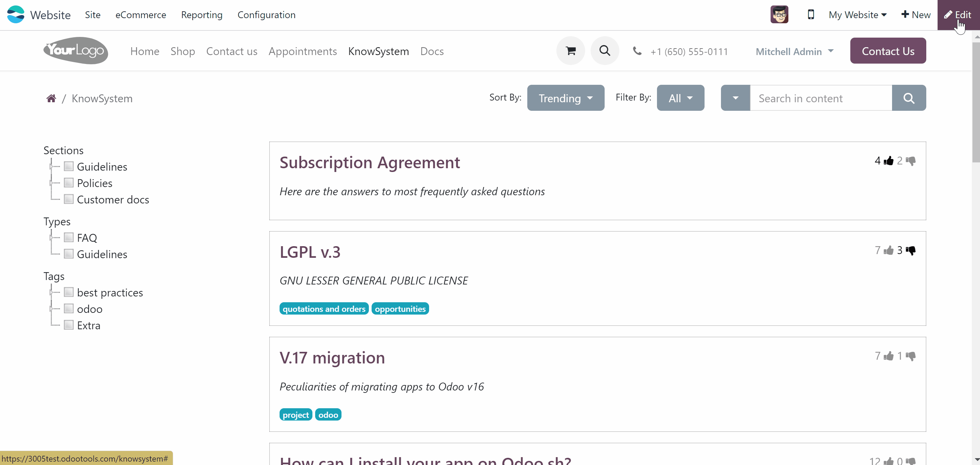Go to the Home page
Screen dimensions: 980x465
tap(144, 51)
